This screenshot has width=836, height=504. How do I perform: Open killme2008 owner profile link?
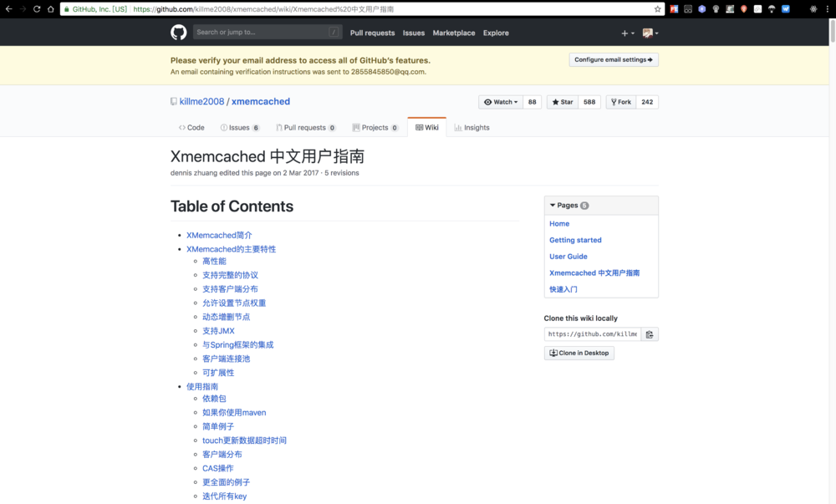(x=201, y=101)
